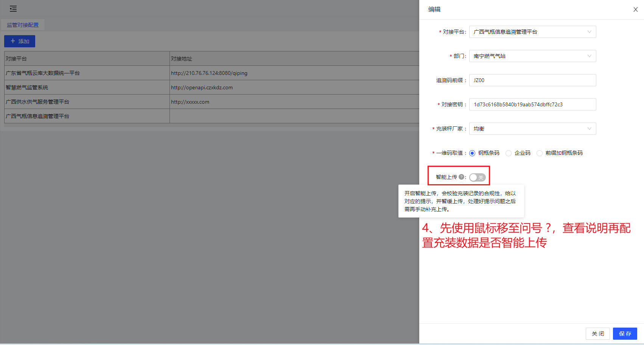
Task: Open the 充装秤厂家 dropdown
Action: [x=532, y=129]
